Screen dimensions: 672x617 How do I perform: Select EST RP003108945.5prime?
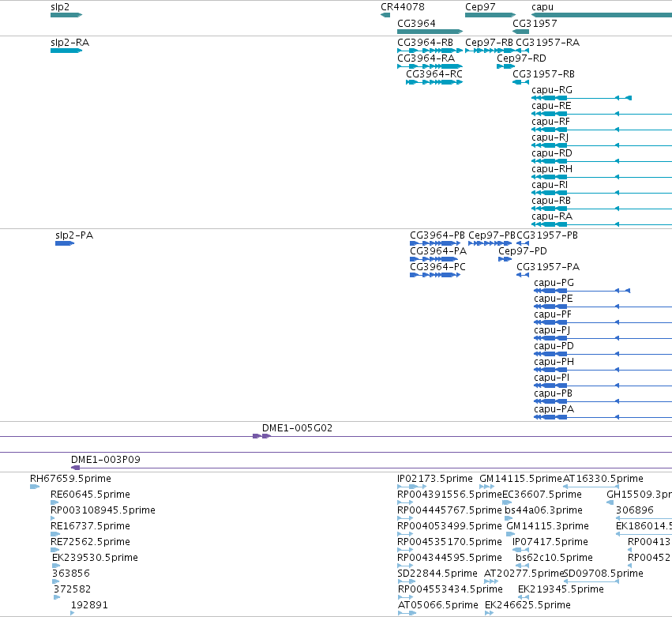(103, 510)
